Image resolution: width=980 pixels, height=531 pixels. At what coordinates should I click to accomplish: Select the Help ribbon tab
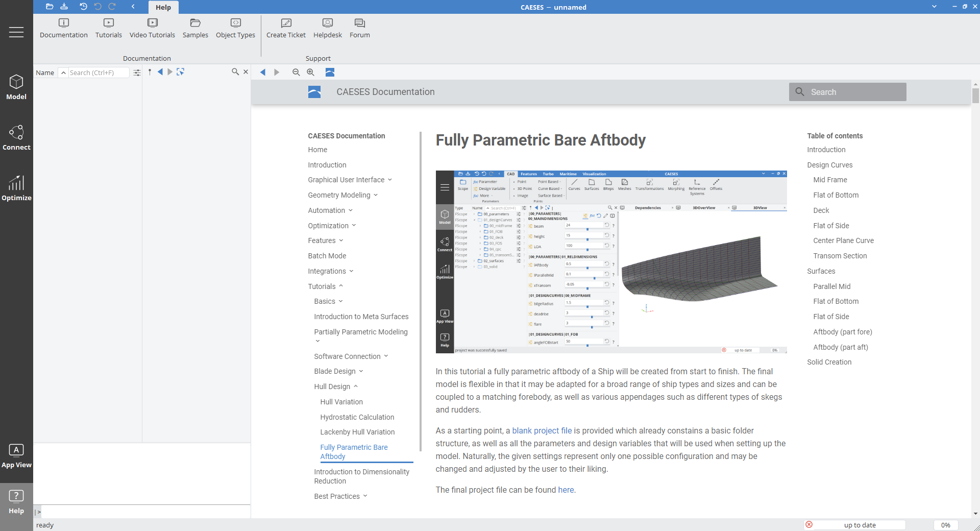(x=163, y=7)
